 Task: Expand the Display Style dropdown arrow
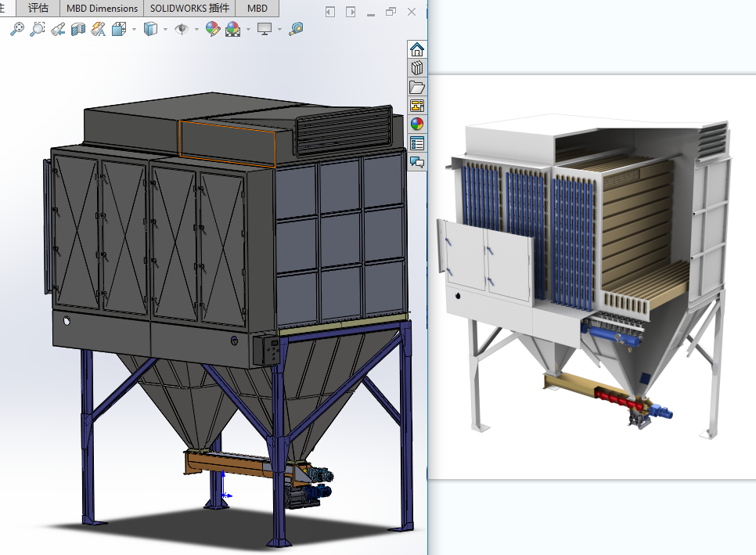165,29
